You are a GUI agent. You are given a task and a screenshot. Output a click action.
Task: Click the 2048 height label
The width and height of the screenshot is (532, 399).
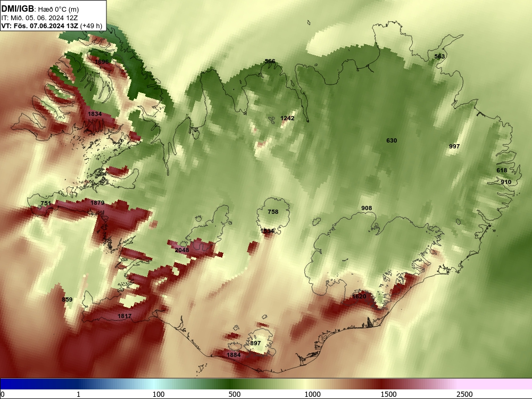(x=182, y=250)
